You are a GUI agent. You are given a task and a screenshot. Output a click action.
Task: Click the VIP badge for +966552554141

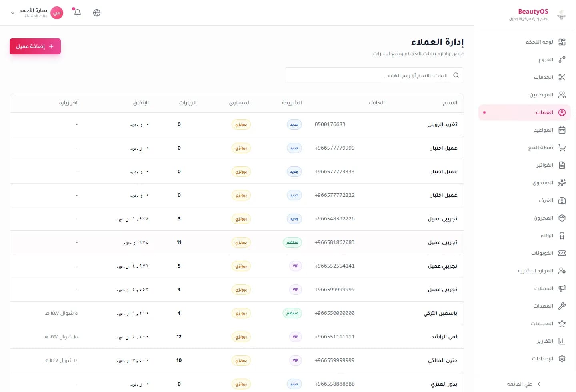tap(295, 266)
